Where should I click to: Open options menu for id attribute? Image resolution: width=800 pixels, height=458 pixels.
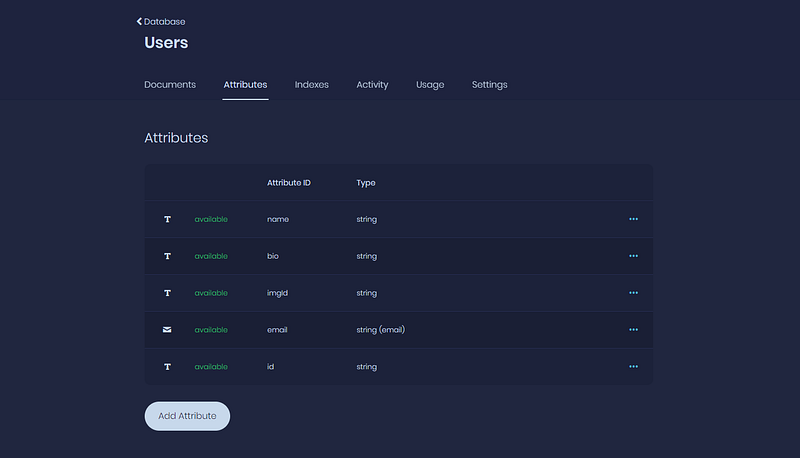tap(633, 366)
